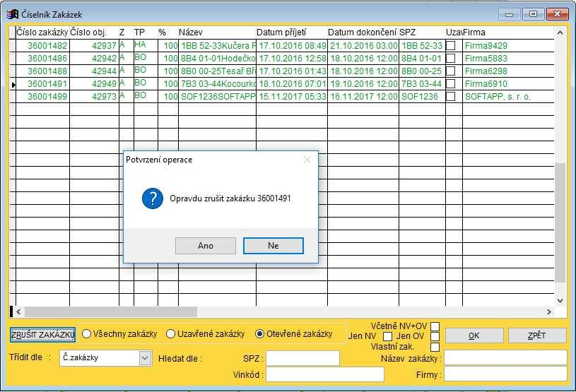Screen dimensions: 576x392
Task: Click the SOFTAPP, s. r. o. cell
Action: tap(508, 97)
